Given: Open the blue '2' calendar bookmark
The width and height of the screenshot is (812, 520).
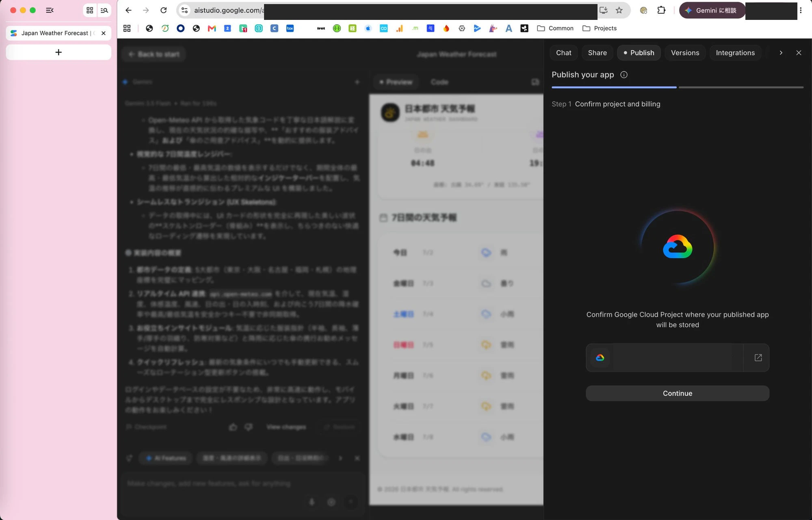Looking at the screenshot, I should point(227,28).
